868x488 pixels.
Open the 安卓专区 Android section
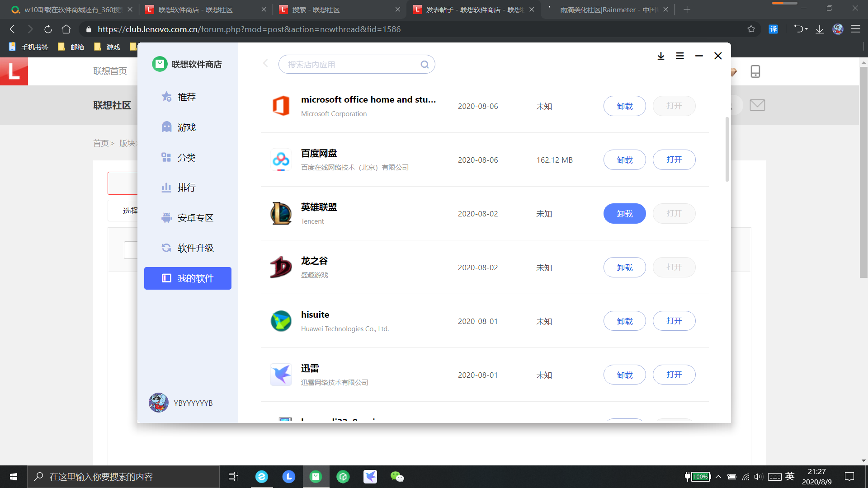(188, 218)
